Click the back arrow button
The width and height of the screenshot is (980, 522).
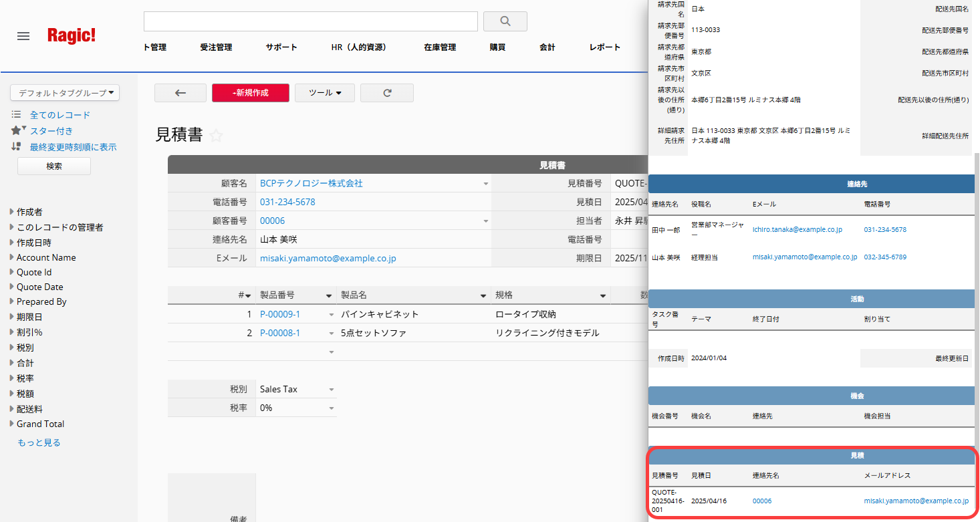point(180,93)
